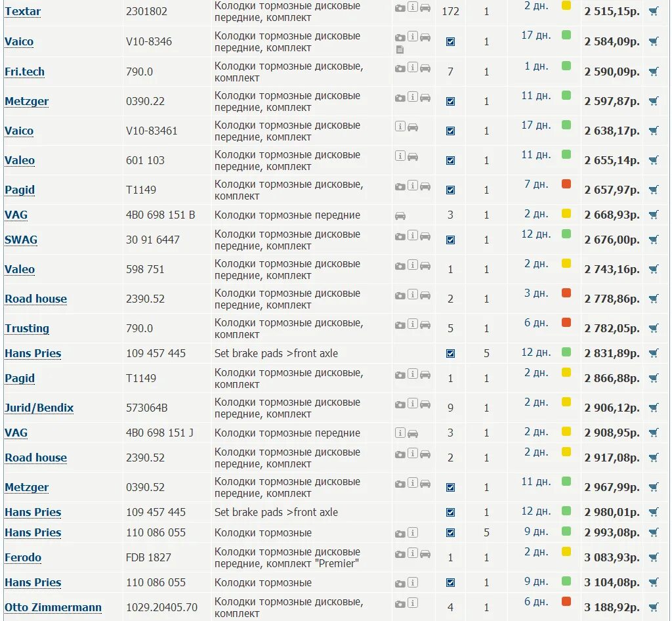
Task: Open camera icon for Valeo 598 751
Action: [400, 266]
